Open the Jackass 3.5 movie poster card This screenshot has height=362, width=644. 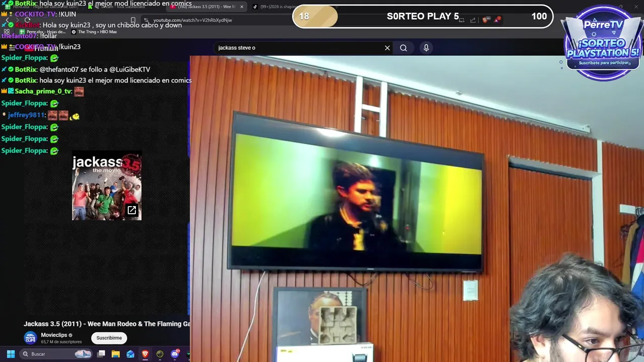point(107,186)
